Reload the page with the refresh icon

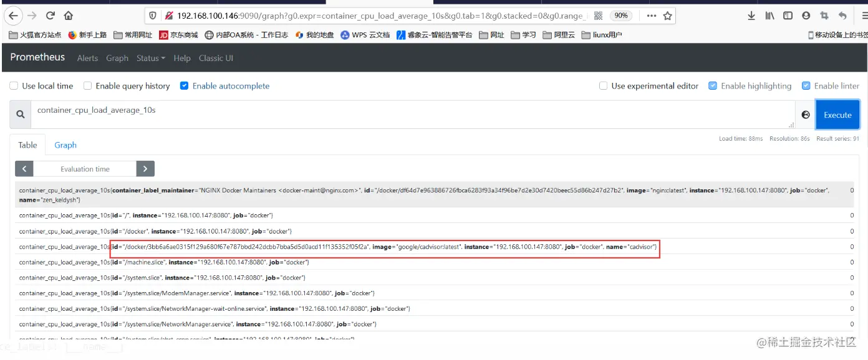[51, 16]
